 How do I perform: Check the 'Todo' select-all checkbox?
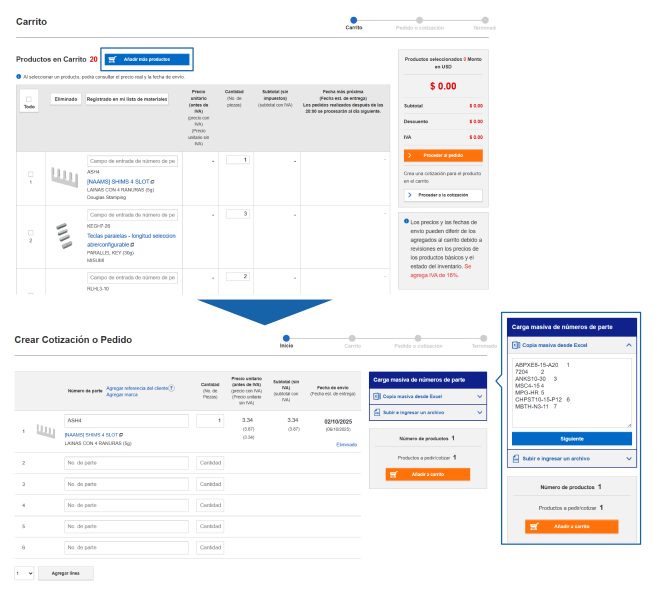29,99
